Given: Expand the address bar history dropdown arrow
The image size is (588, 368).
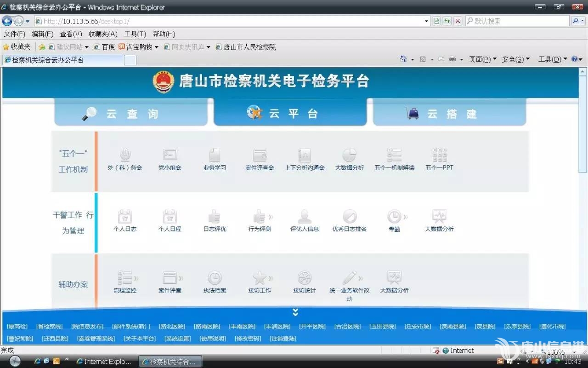Looking at the screenshot, I should tap(426, 21).
